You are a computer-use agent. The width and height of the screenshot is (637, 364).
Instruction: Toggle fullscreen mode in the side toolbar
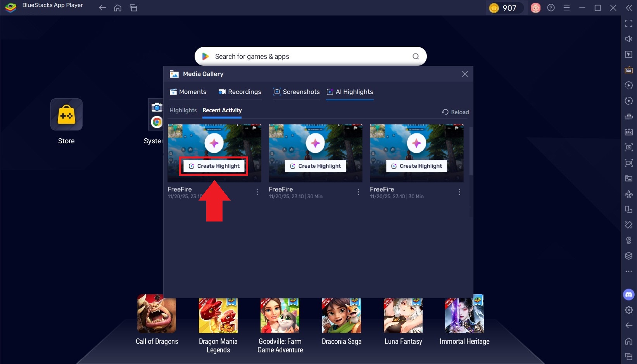(628, 23)
